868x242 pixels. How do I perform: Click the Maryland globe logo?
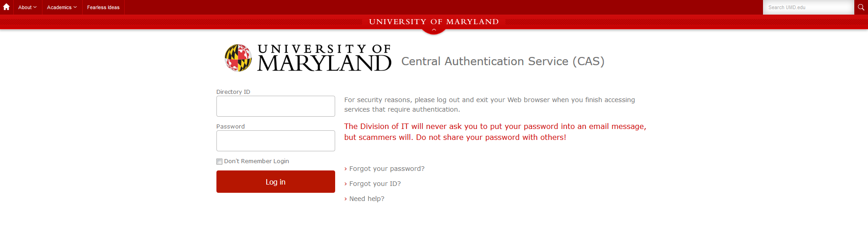click(x=238, y=58)
